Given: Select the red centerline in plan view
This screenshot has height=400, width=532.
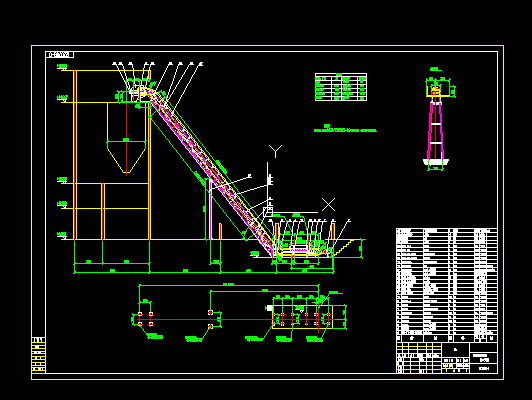Looking at the screenshot, I should click(x=235, y=320).
